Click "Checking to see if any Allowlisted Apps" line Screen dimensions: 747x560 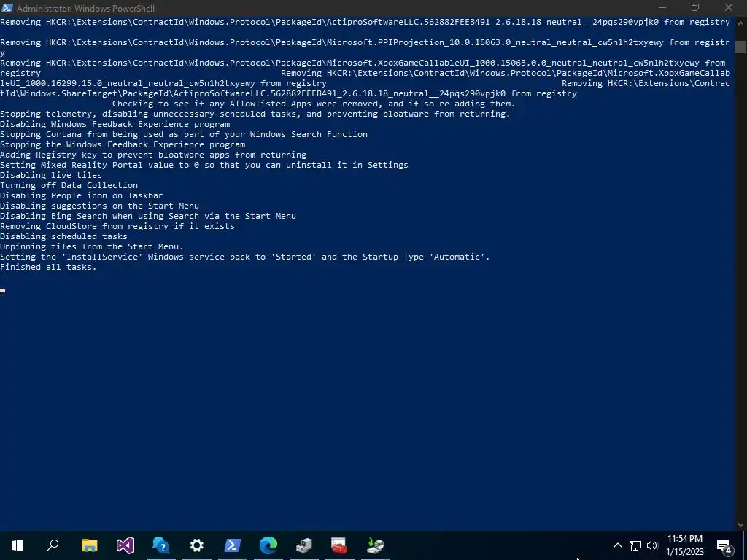(314, 104)
